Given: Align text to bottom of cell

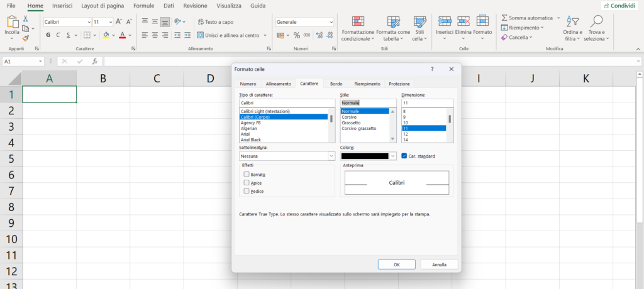Looking at the screenshot, I should point(165,22).
